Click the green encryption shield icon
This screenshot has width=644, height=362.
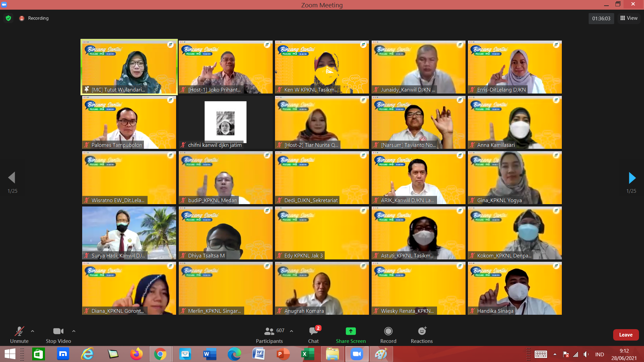tap(8, 18)
